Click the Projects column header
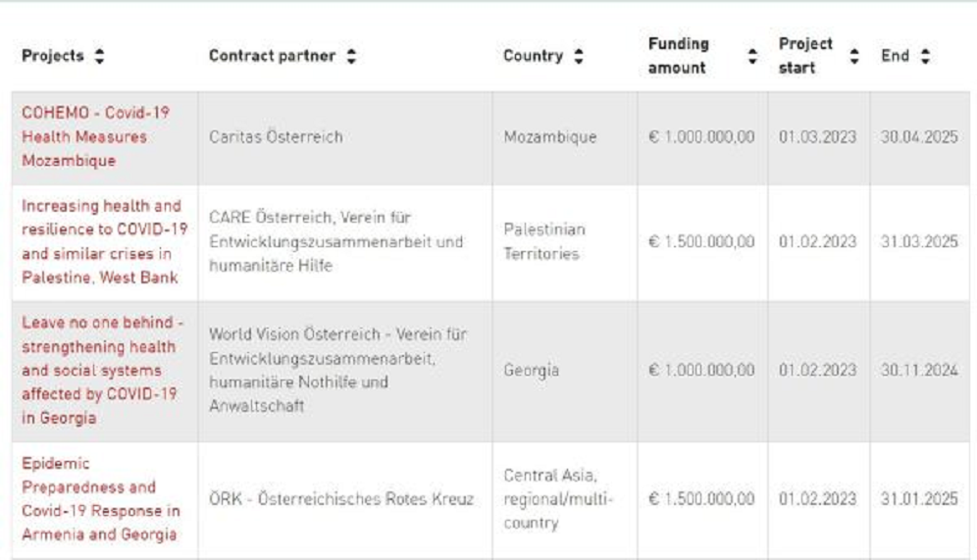The width and height of the screenshot is (977, 560). pyautogui.click(x=53, y=57)
